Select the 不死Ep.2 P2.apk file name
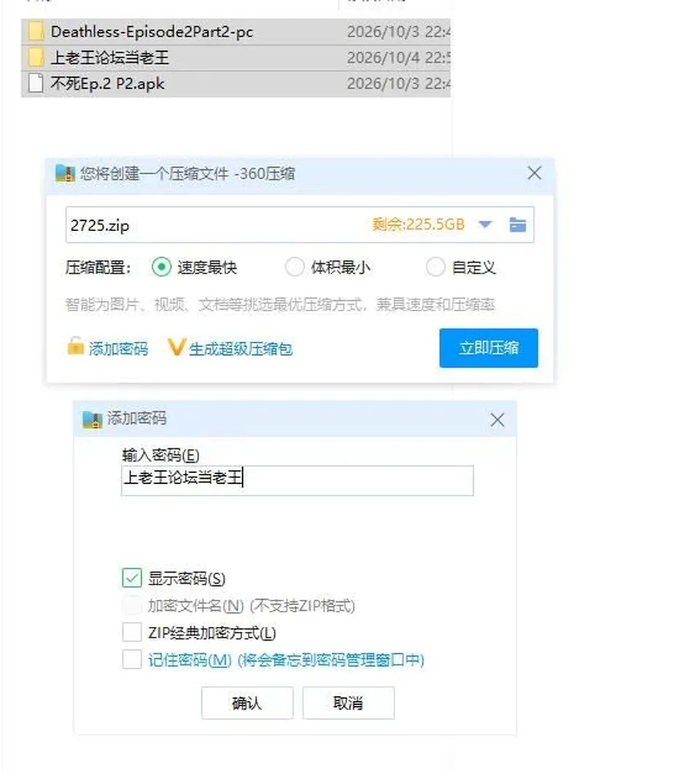Screen dimensions: 700x774 pos(107,84)
